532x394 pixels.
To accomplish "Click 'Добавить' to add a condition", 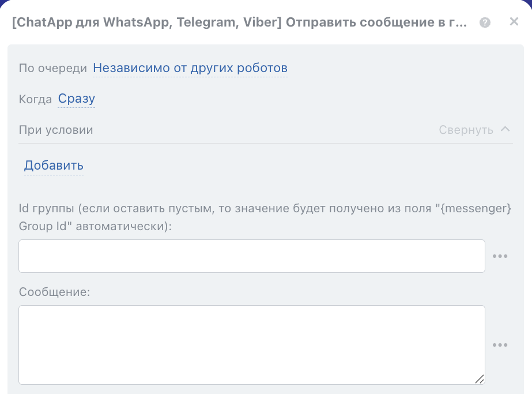I will coord(54,166).
